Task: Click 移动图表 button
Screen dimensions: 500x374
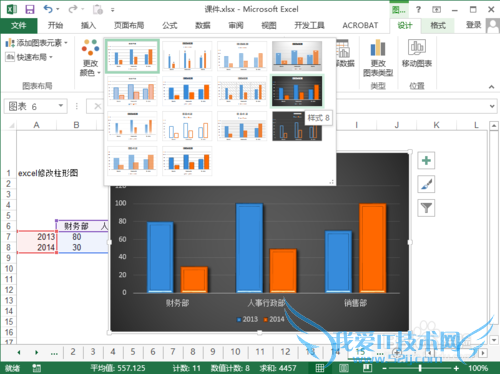Action: click(x=417, y=53)
